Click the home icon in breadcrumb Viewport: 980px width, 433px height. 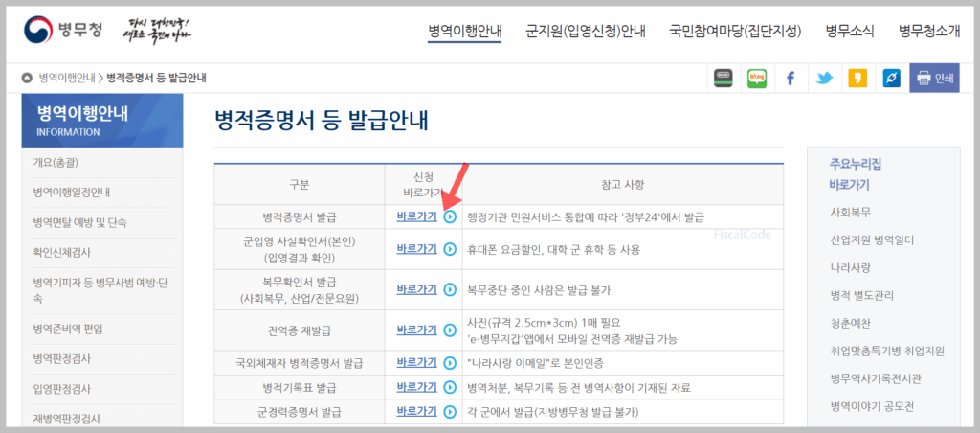click(x=27, y=79)
